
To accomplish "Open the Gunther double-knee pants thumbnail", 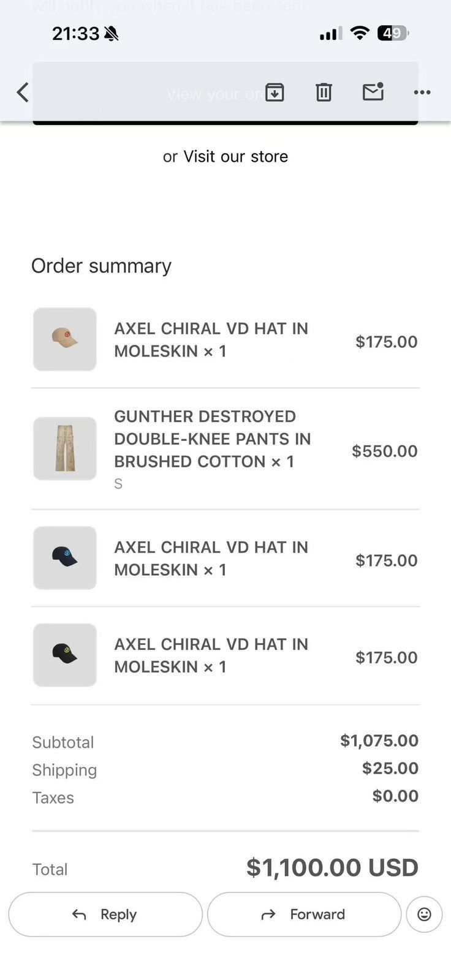I will [x=65, y=448].
